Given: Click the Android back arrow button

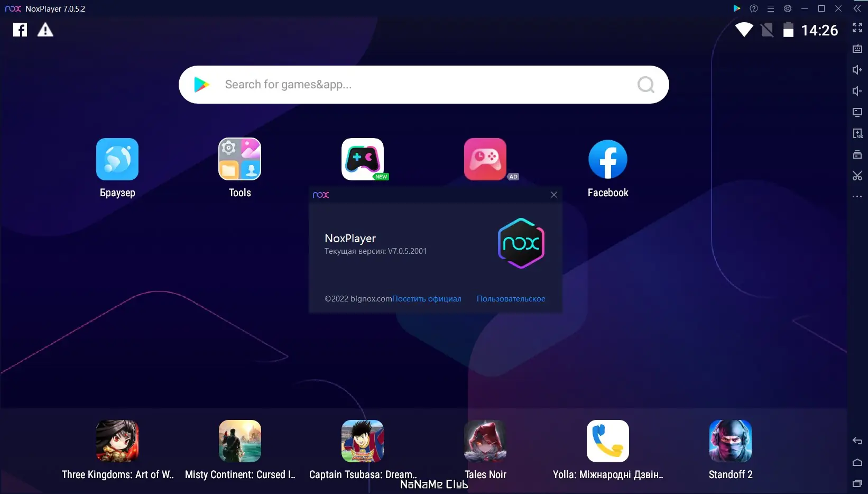Looking at the screenshot, I should 857,441.
